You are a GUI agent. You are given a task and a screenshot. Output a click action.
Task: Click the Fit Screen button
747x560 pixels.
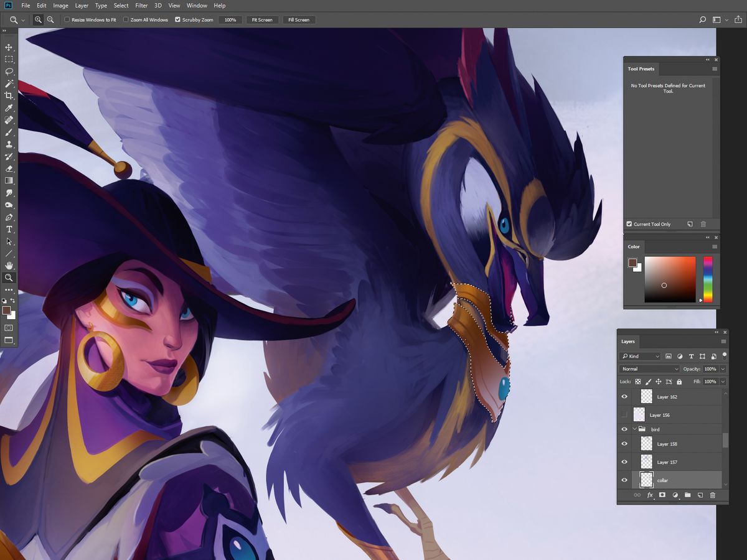pos(262,19)
